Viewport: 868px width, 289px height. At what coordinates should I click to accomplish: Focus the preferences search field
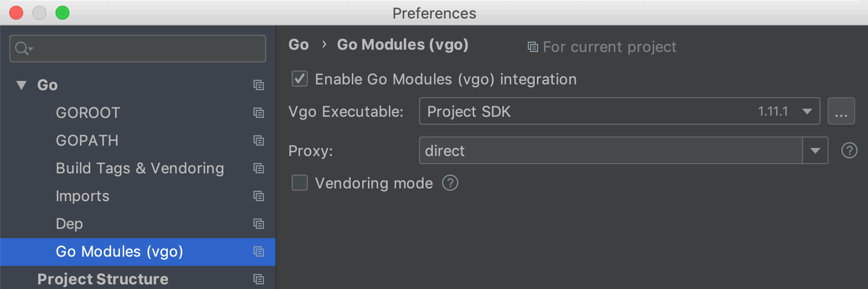(x=138, y=49)
